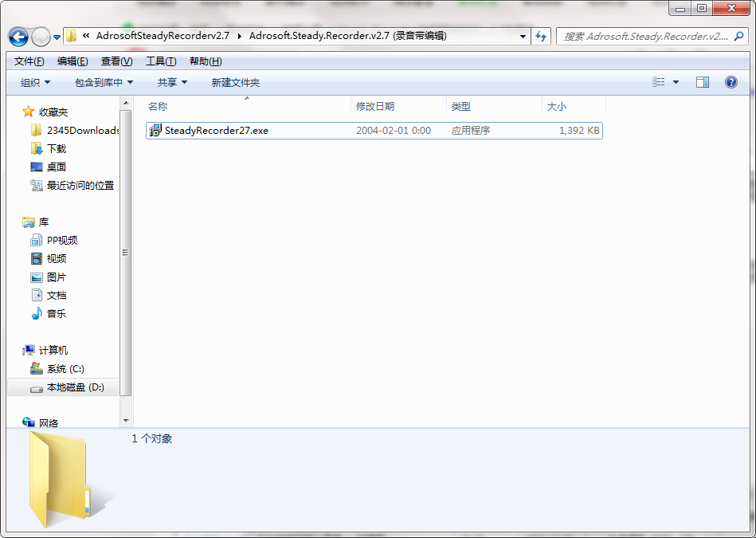Image resolution: width=756 pixels, height=538 pixels.
Task: Open the 帮助(H) menu
Action: 206,61
